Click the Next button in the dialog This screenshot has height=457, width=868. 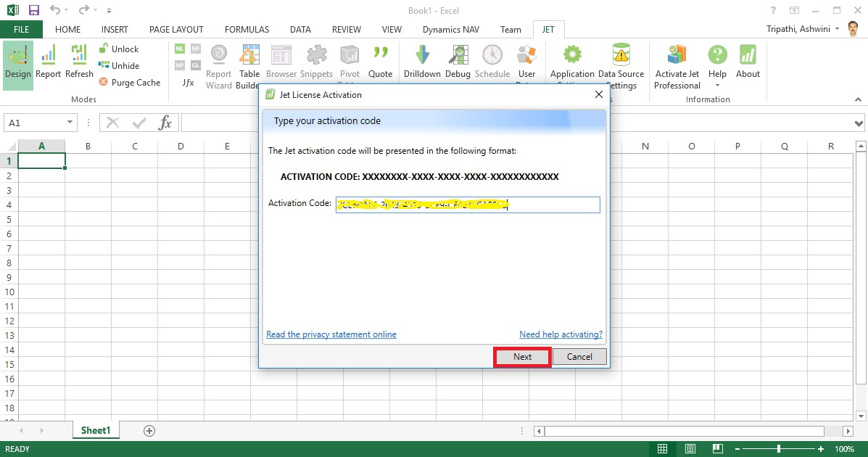click(522, 357)
